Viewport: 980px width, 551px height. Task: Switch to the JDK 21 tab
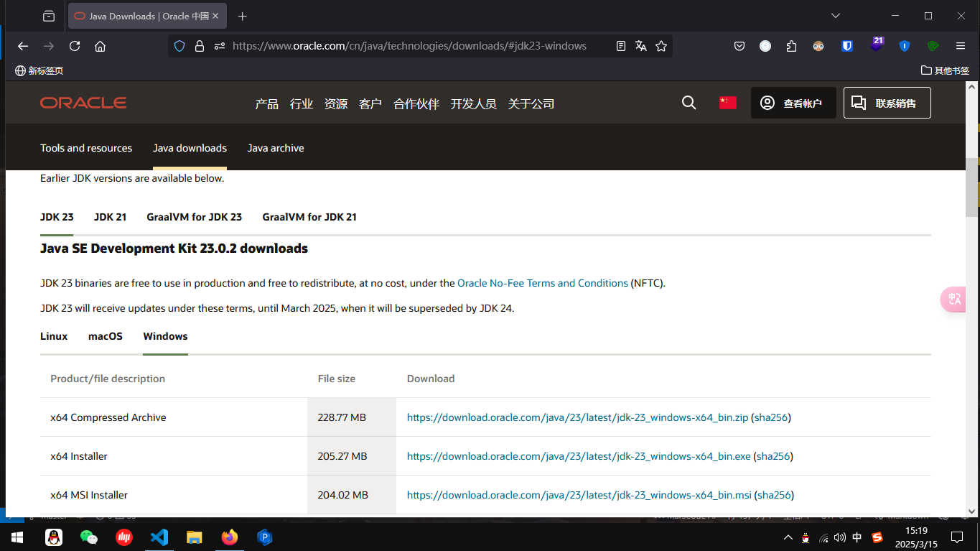[110, 217]
